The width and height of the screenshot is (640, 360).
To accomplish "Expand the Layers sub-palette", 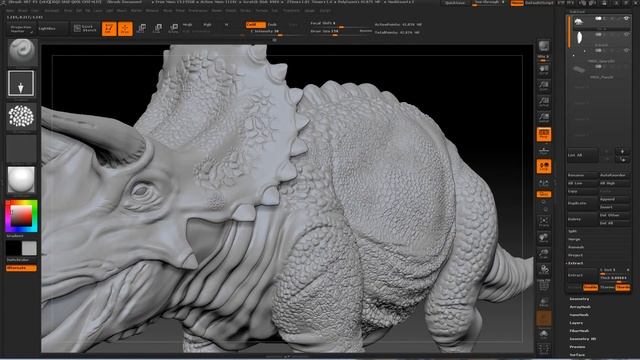I will (576, 323).
